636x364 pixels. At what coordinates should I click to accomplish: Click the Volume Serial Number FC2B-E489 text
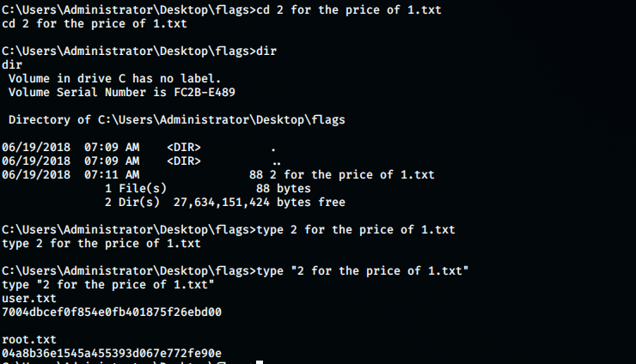122,93
